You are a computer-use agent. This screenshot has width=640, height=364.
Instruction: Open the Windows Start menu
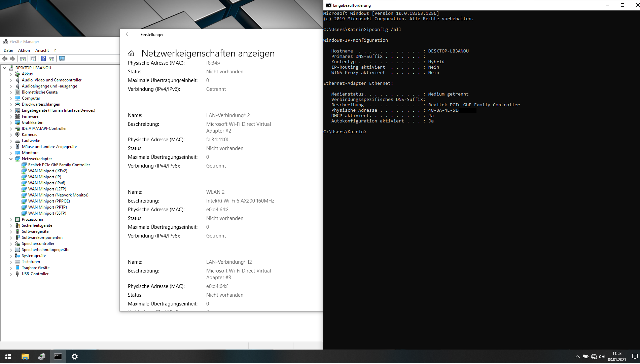pyautogui.click(x=8, y=357)
